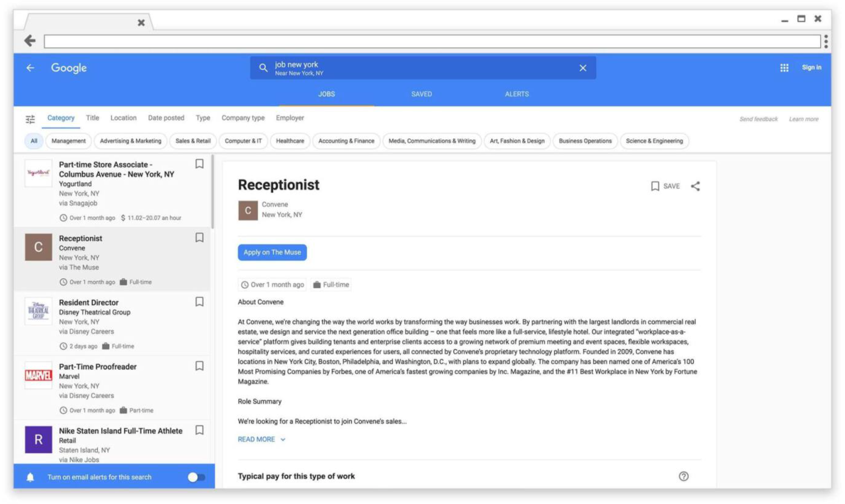This screenshot has width=845, height=504.
Task: Open the Convene logo in job list
Action: [x=38, y=247]
